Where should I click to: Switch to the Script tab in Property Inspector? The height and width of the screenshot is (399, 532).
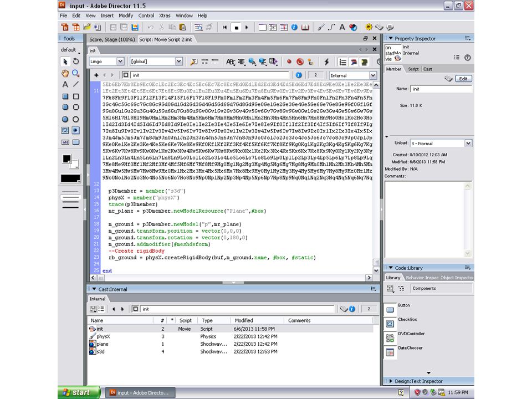tap(413, 69)
